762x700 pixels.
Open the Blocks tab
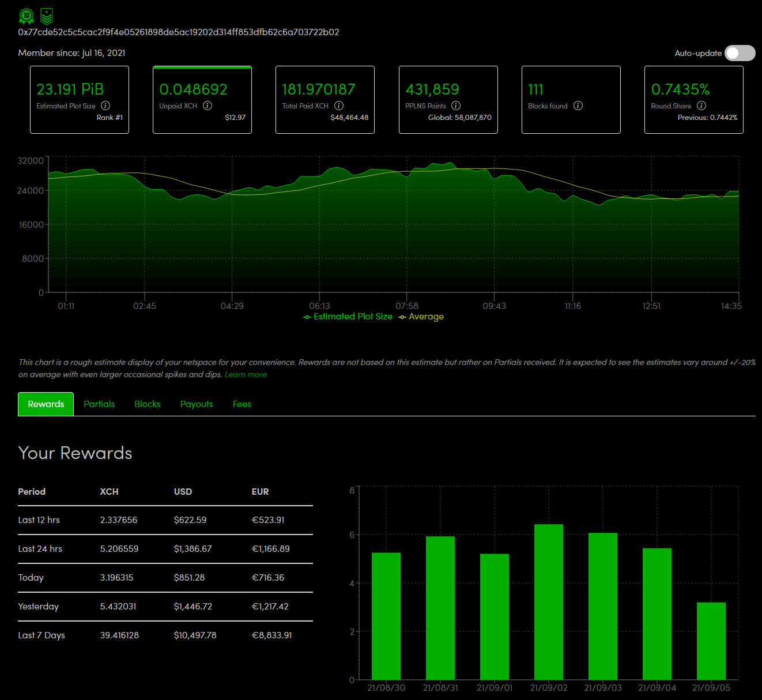[148, 404]
